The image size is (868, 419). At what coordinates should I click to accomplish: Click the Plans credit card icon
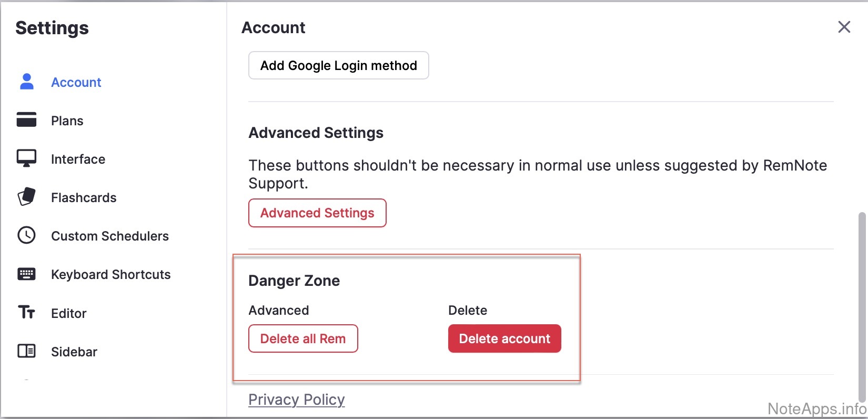tap(27, 120)
